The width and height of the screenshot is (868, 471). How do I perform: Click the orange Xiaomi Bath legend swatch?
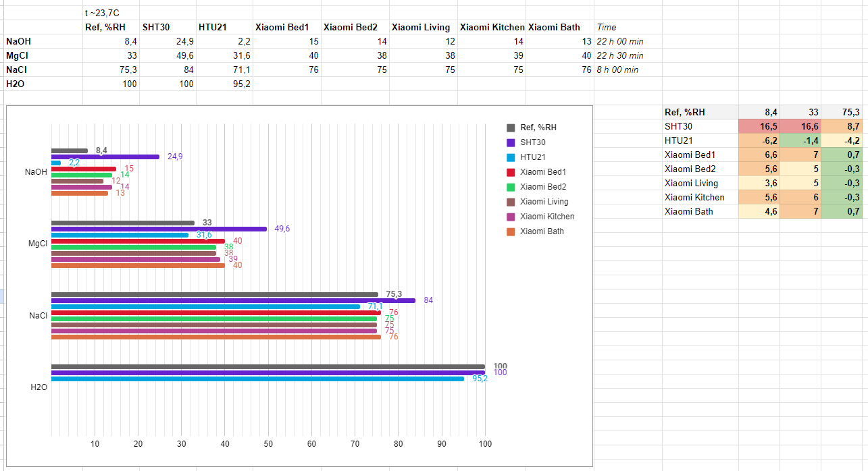click(x=511, y=231)
